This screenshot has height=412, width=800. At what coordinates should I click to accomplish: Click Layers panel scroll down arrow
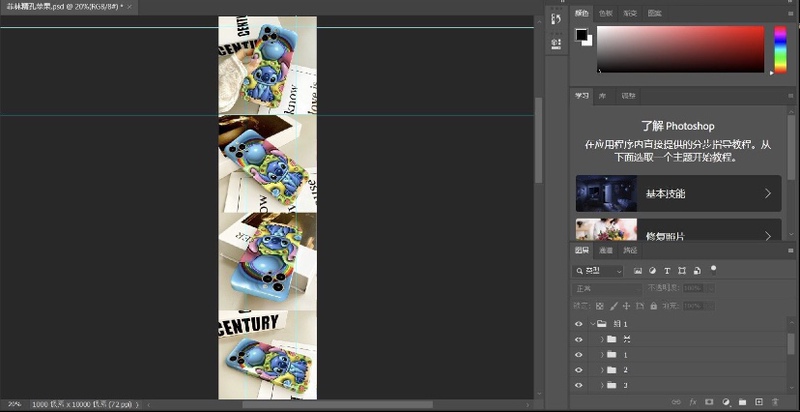point(791,389)
